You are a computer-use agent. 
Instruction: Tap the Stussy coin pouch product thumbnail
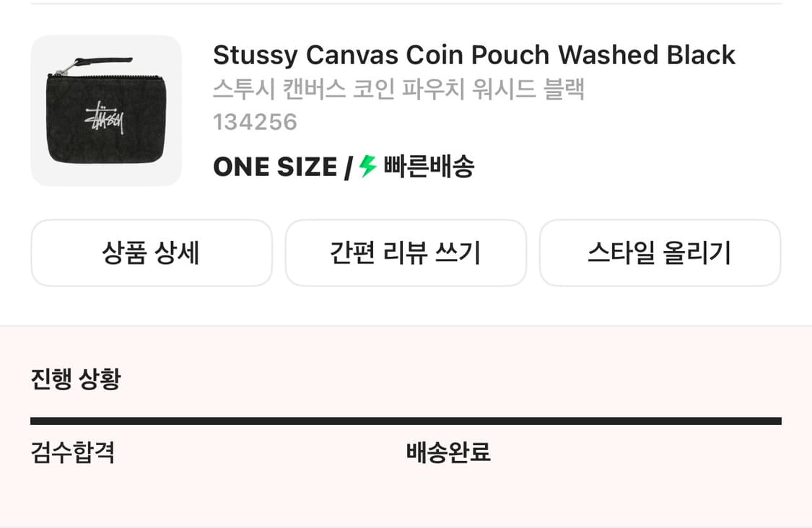(x=106, y=110)
